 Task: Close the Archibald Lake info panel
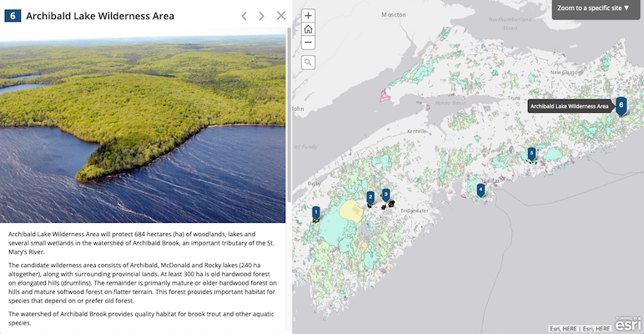(x=281, y=16)
